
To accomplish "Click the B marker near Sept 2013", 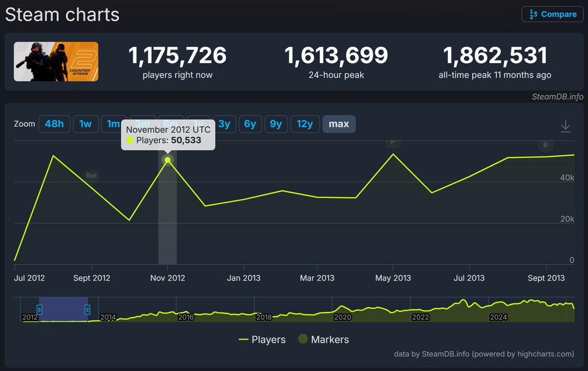I will point(546,145).
